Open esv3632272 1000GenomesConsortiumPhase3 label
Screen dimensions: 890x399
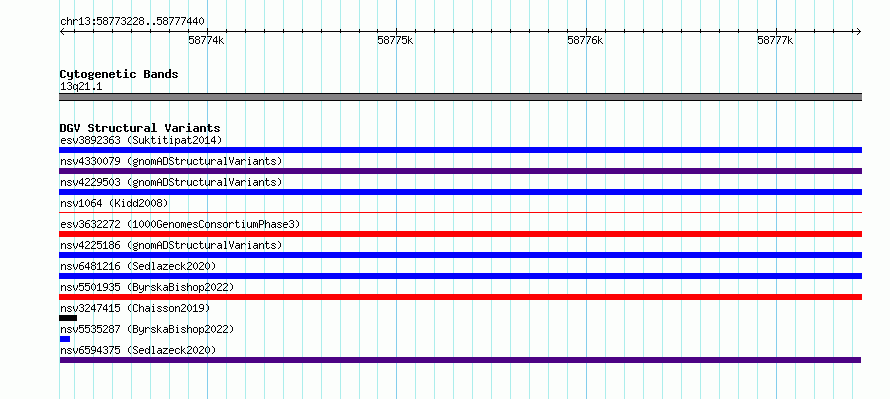[180, 224]
